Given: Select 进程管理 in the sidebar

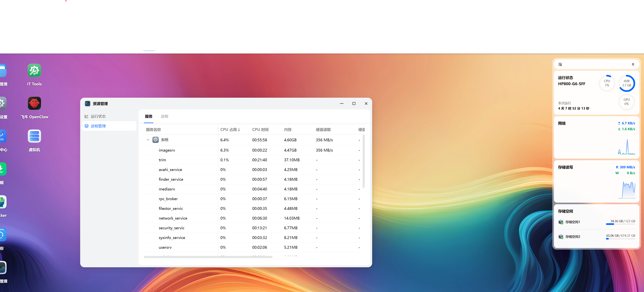Looking at the screenshot, I should click(x=98, y=126).
